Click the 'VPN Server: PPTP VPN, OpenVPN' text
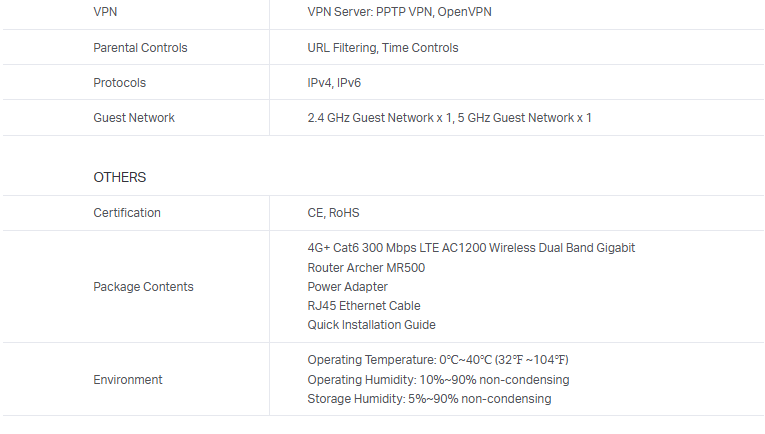The height and width of the screenshot is (434, 765). (x=399, y=12)
